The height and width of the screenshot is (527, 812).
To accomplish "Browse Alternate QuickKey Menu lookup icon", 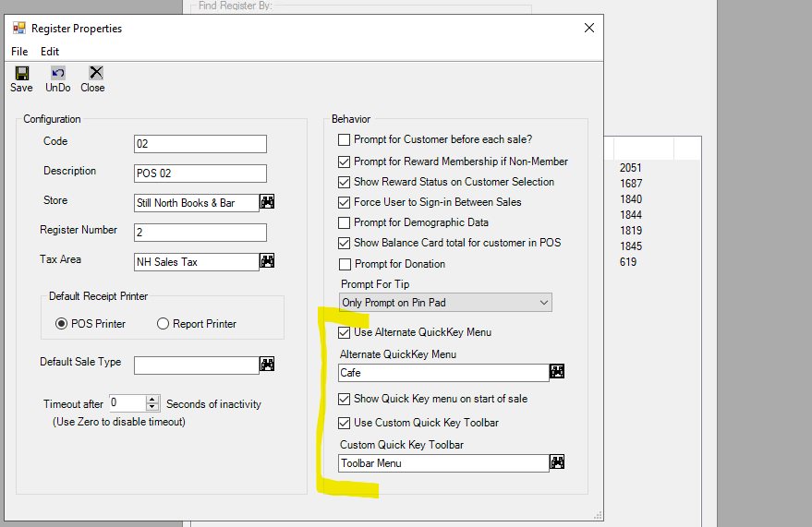I will (557, 371).
